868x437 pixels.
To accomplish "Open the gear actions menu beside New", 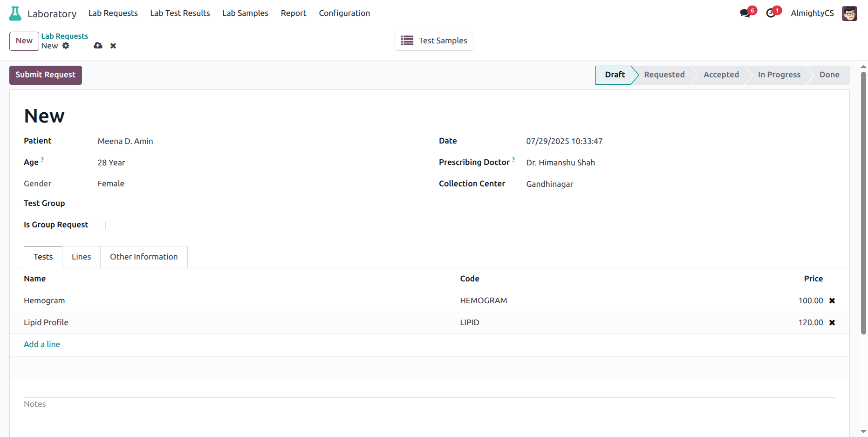I will pyautogui.click(x=66, y=46).
